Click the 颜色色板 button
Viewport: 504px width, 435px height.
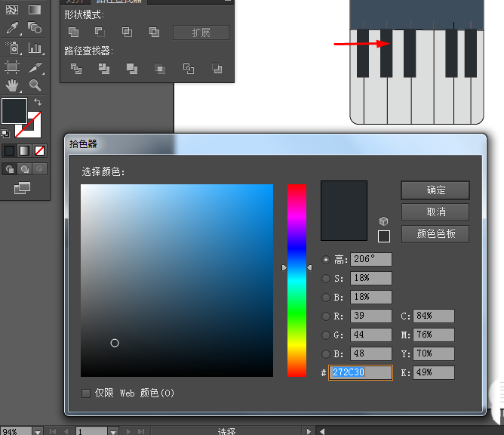pos(435,234)
